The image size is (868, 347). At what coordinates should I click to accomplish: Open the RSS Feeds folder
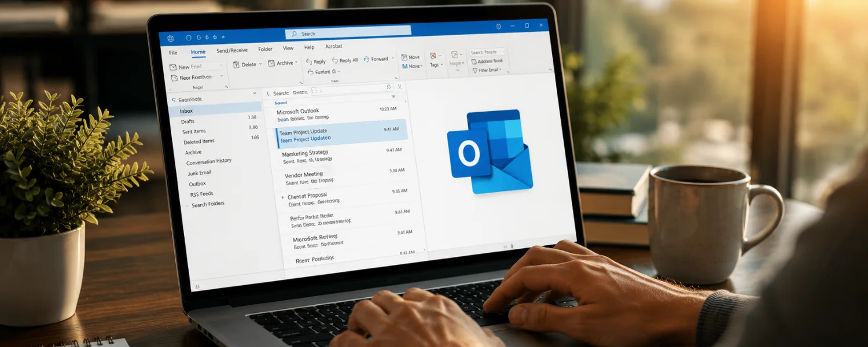202,194
